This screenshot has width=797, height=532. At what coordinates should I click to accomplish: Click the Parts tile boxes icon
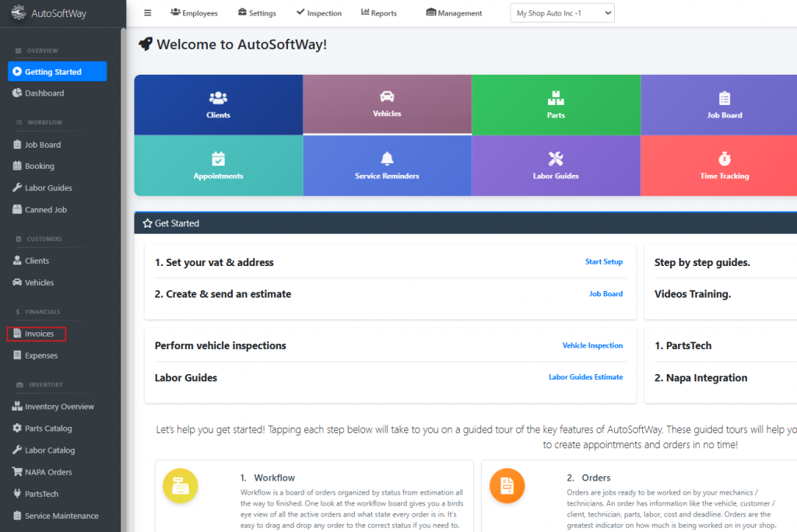tap(556, 99)
